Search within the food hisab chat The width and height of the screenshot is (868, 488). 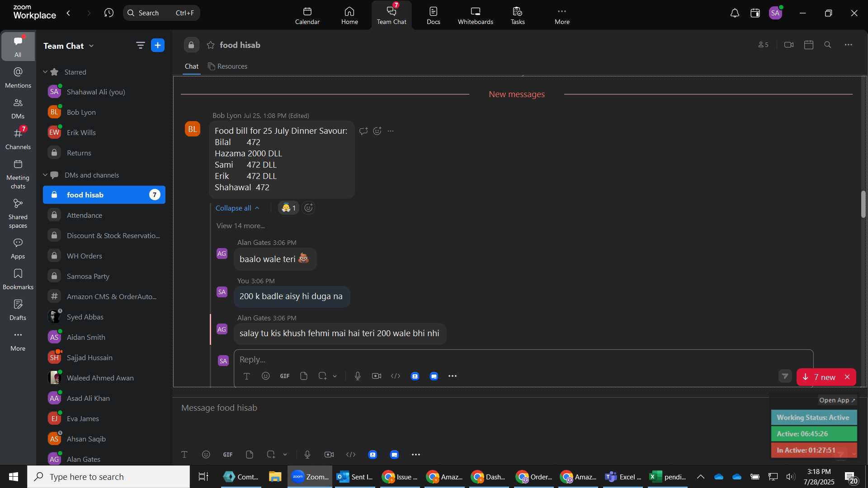point(828,45)
